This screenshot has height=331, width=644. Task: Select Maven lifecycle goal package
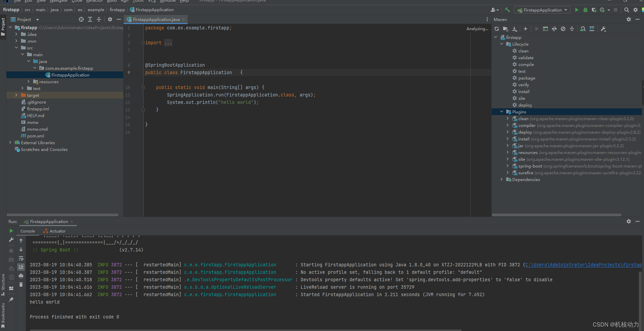coord(527,78)
